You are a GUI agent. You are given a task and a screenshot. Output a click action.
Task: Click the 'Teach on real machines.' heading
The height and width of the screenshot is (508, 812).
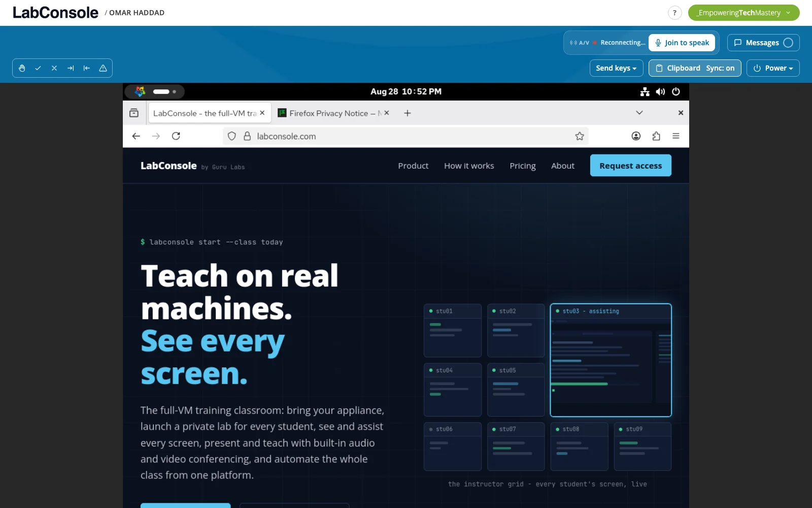240,292
